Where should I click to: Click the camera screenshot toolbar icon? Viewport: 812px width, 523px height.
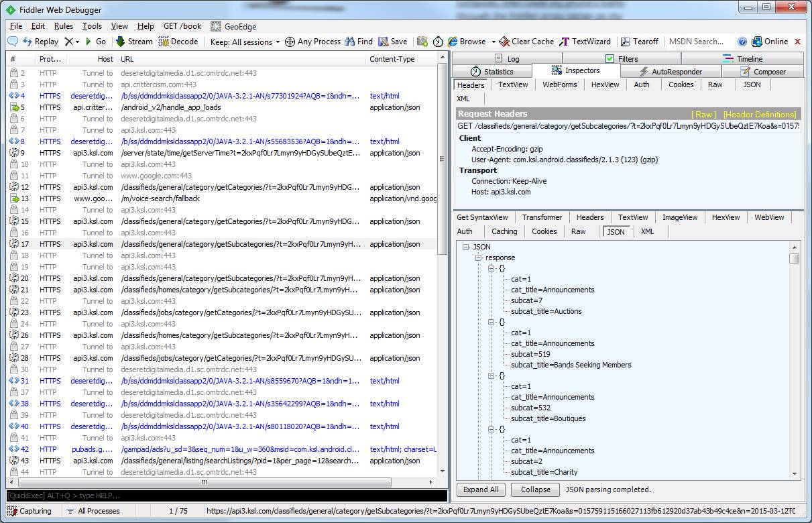tap(422, 42)
